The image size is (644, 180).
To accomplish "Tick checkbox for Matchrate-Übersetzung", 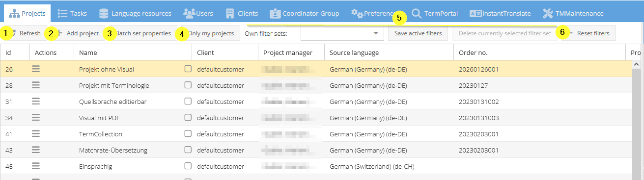I will tap(188, 150).
